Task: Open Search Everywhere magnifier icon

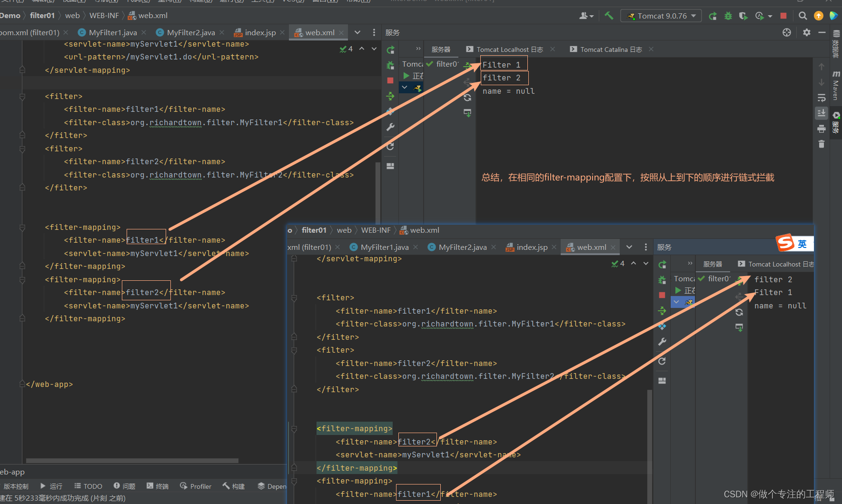Action: (803, 16)
